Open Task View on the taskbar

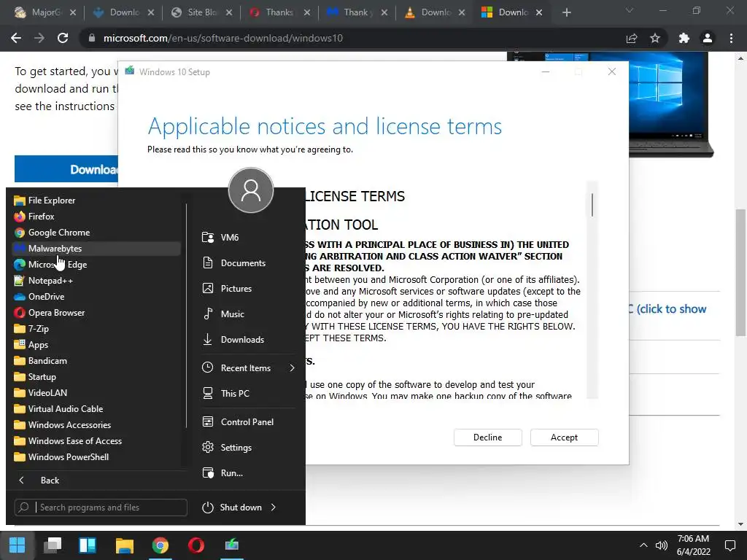(x=53, y=545)
